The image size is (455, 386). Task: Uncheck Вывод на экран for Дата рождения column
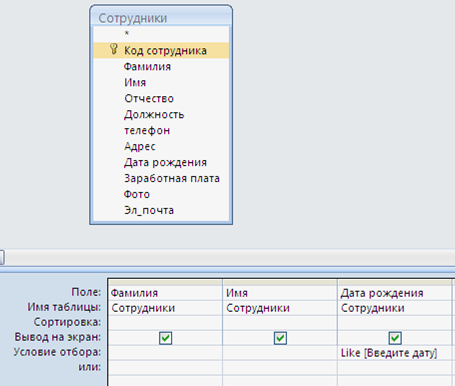point(395,338)
